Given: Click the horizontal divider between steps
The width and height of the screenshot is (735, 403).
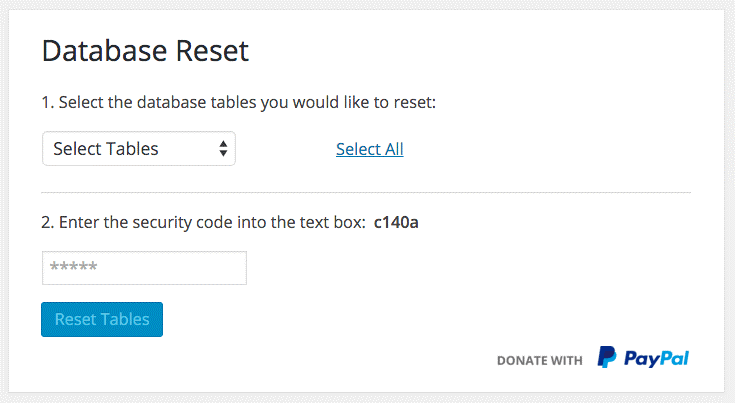Looking at the screenshot, I should pos(366,193).
